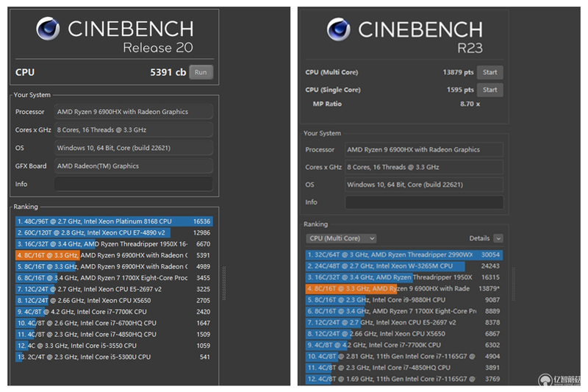
Task: Select R23 ranking row Threadripper 1950X 16315
Action: pos(404,277)
